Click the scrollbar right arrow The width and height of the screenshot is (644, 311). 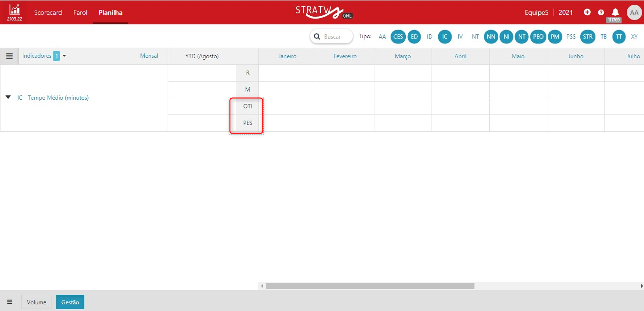pyautogui.click(x=642, y=286)
